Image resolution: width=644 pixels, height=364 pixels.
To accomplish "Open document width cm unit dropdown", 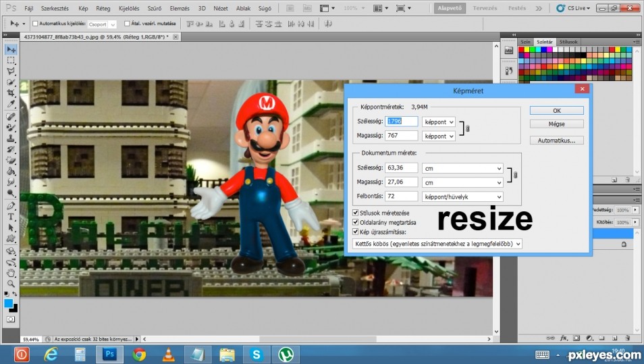I will tap(462, 168).
